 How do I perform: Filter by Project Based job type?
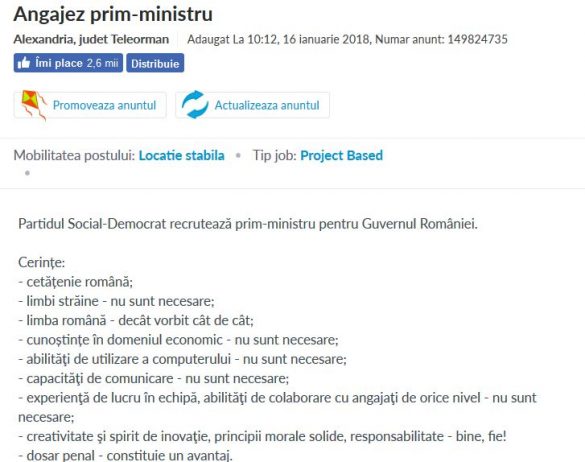tap(341, 155)
